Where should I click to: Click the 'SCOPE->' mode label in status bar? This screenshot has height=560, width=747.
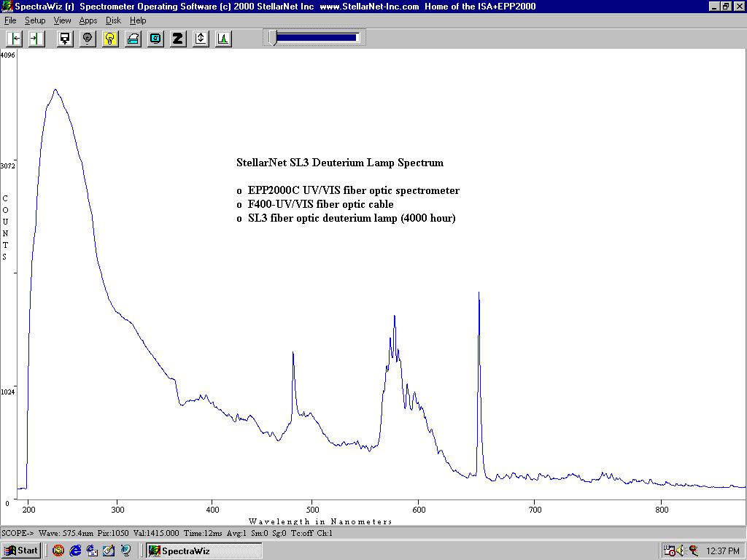pos(18,533)
